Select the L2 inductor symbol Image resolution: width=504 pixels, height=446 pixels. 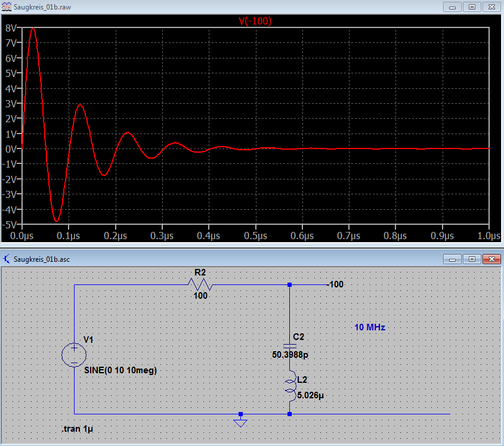pyautogui.click(x=289, y=385)
